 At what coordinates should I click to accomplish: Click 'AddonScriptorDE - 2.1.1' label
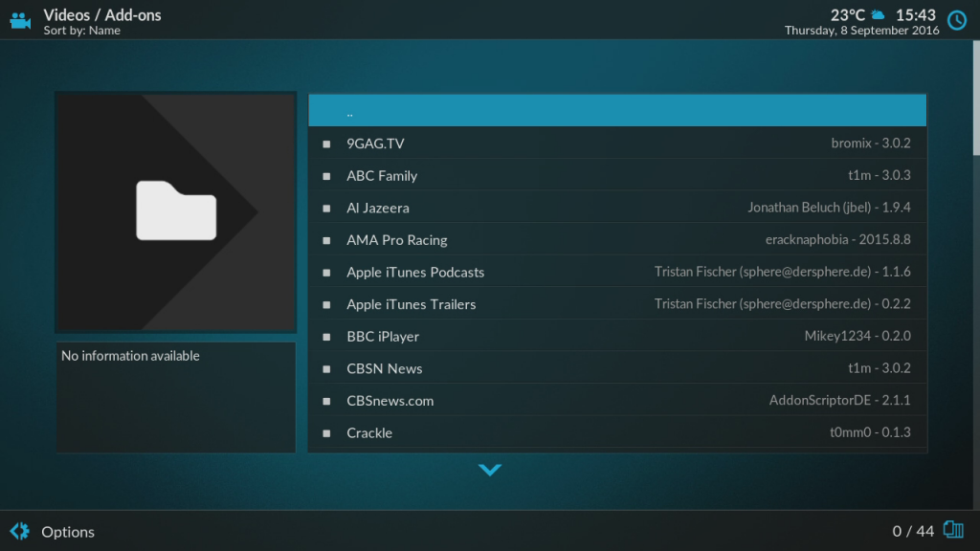click(840, 401)
